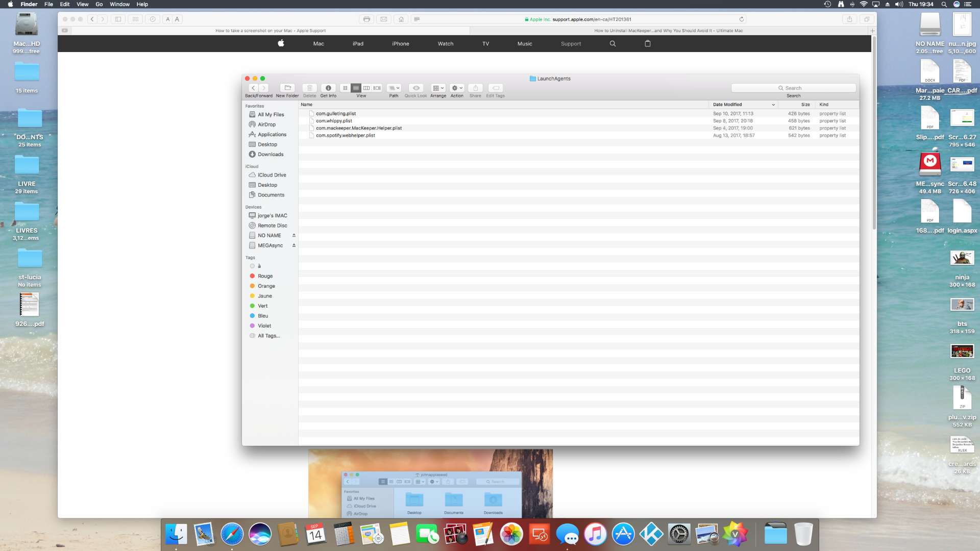Click the Safari home icon

tap(401, 19)
